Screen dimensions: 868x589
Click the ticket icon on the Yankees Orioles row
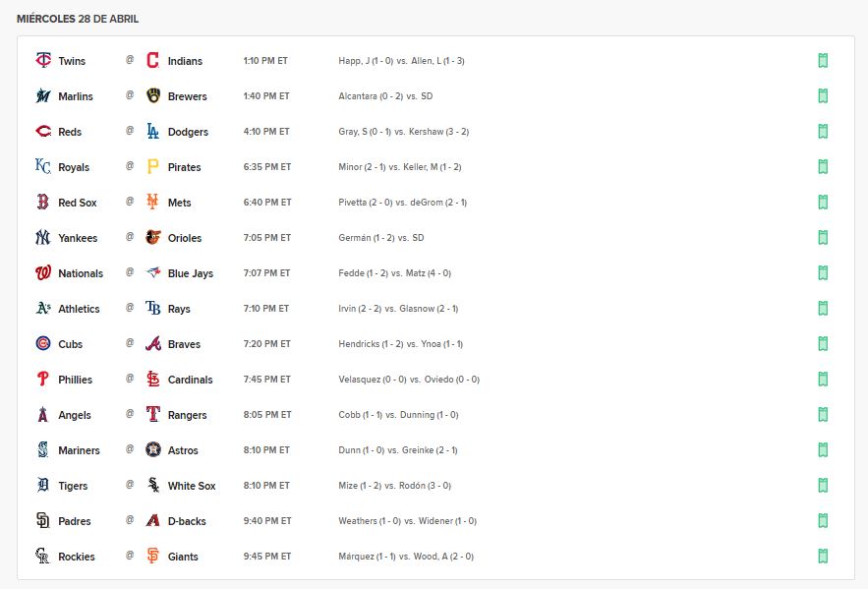pyautogui.click(x=823, y=238)
